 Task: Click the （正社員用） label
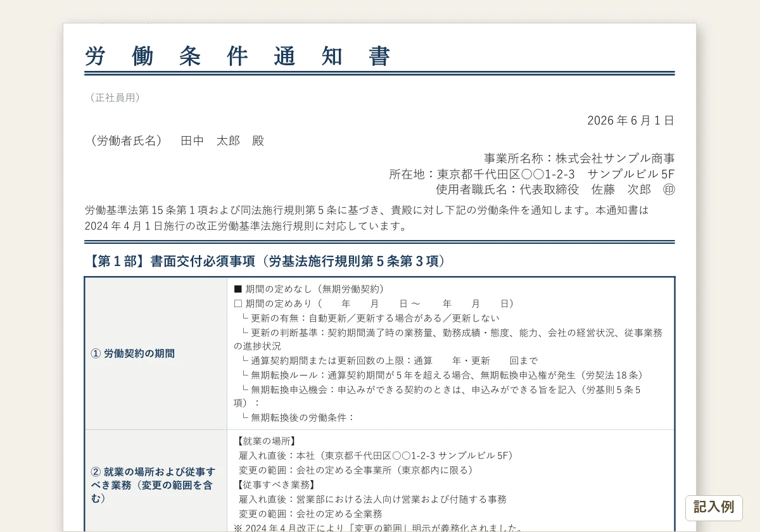point(115,98)
